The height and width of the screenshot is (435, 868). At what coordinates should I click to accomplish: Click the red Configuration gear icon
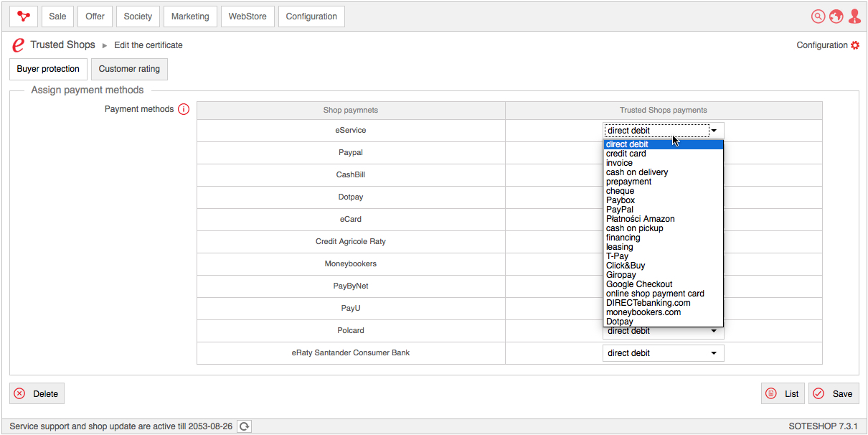855,45
